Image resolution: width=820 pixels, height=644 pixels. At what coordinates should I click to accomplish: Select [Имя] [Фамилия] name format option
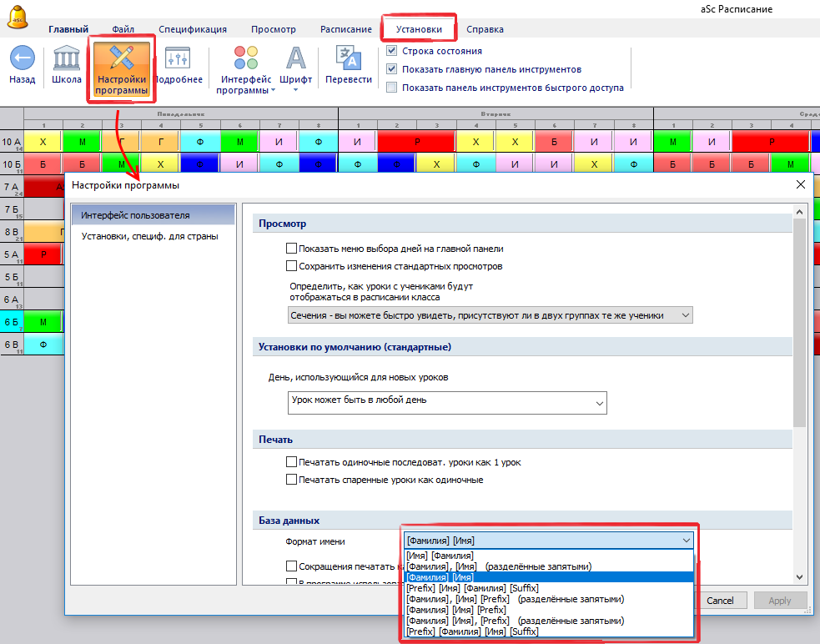tap(440, 556)
